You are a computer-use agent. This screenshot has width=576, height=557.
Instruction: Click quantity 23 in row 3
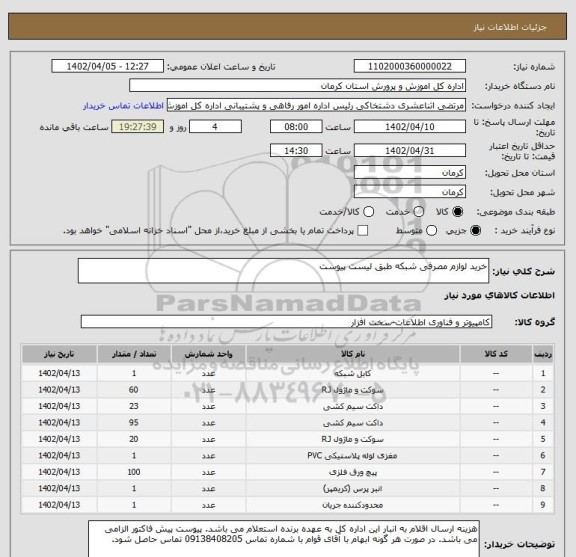point(134,406)
